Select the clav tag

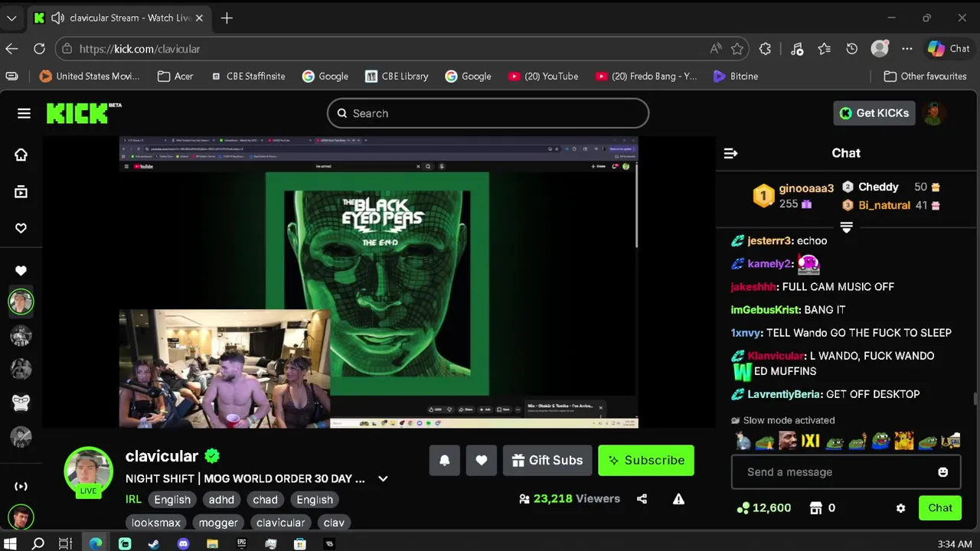pos(334,523)
